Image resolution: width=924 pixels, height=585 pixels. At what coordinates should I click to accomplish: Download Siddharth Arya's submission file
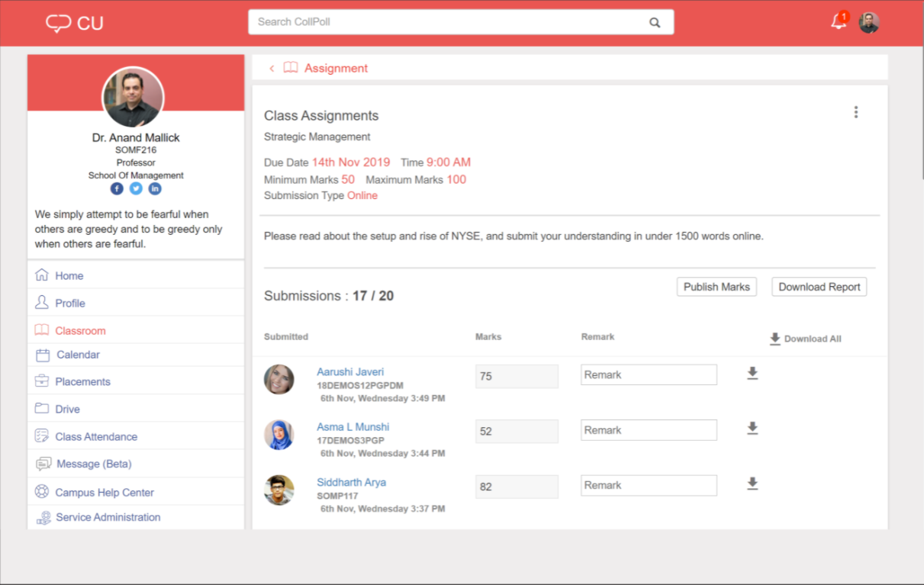click(752, 484)
